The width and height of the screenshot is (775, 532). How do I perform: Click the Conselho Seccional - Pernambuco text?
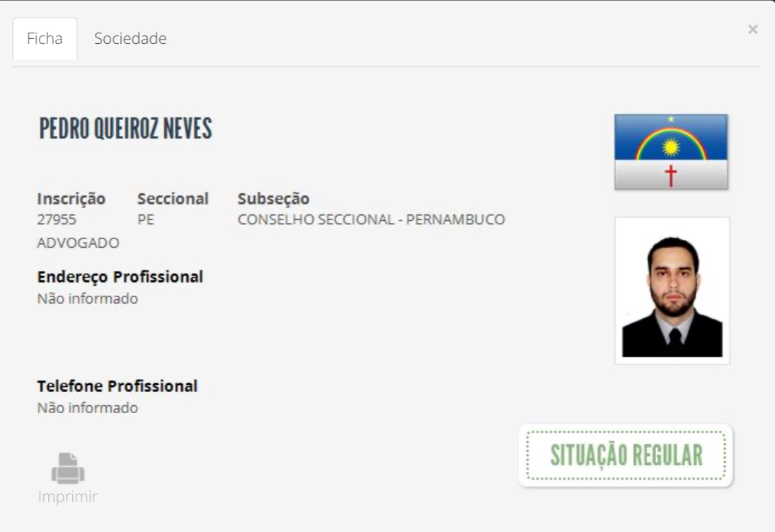pyautogui.click(x=371, y=219)
